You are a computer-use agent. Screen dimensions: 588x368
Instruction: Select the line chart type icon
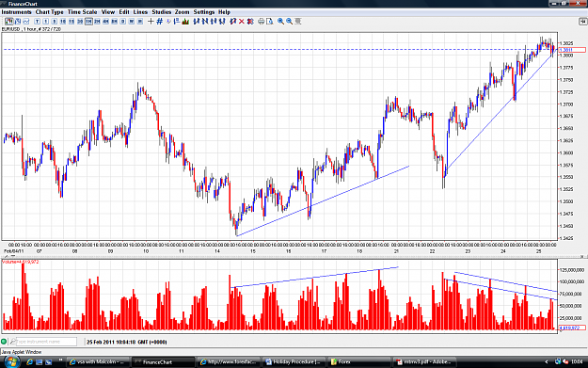[26, 22]
